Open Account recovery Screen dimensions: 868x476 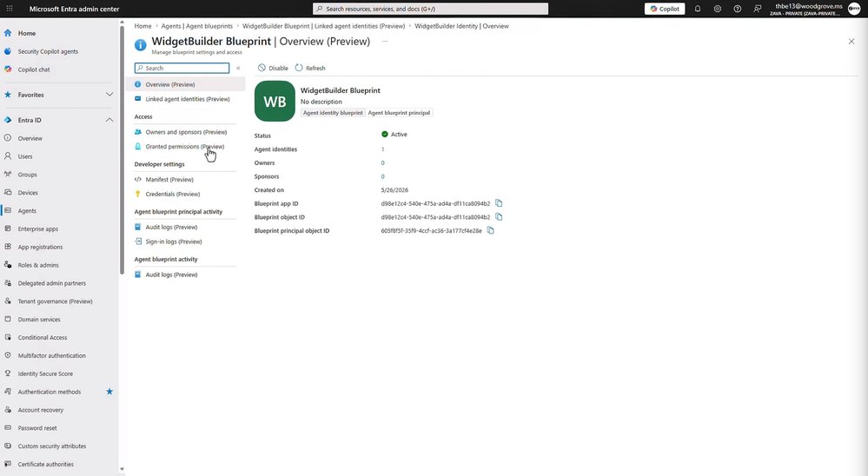tap(41, 410)
